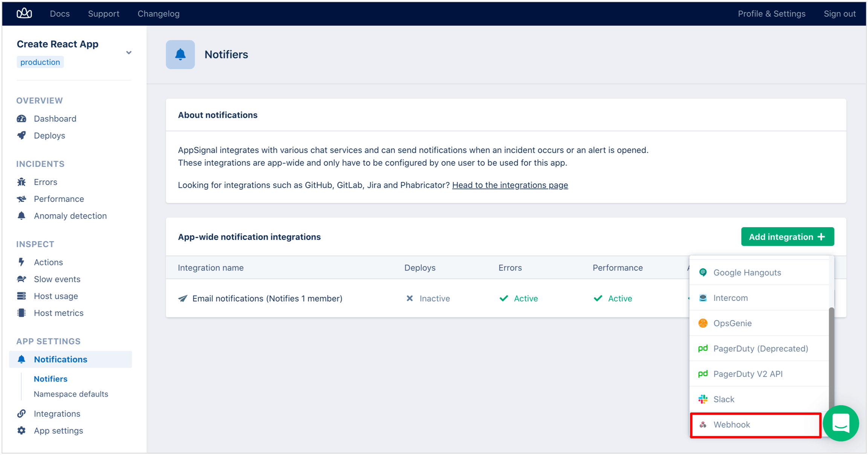The height and width of the screenshot is (455, 868).
Task: Go to Profile & Settings
Action: coord(772,14)
